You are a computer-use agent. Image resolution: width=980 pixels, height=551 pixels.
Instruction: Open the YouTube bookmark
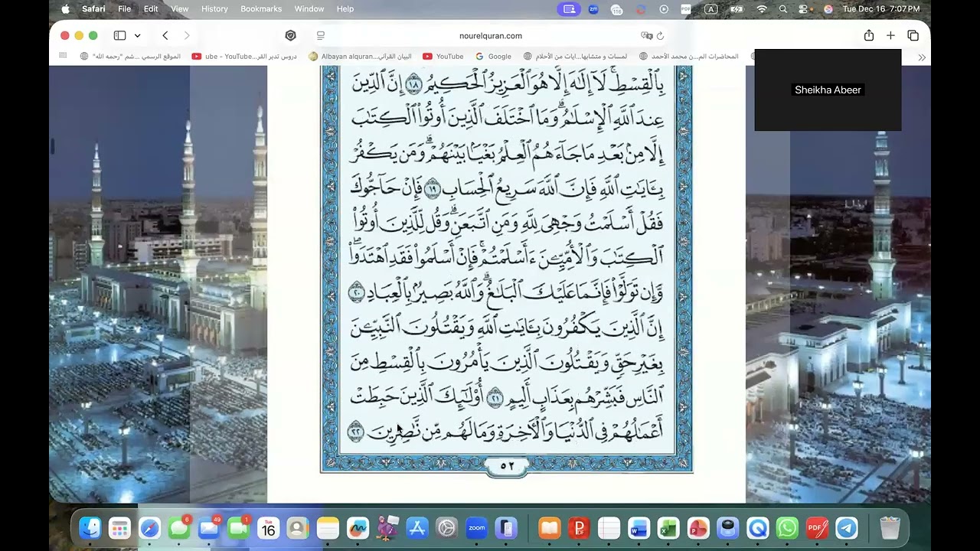[x=443, y=56]
